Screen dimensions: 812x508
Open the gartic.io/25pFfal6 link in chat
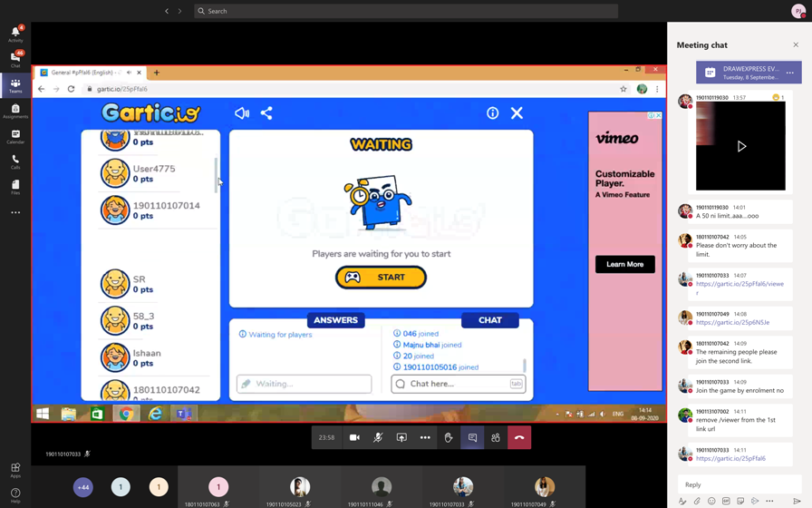pos(730,458)
